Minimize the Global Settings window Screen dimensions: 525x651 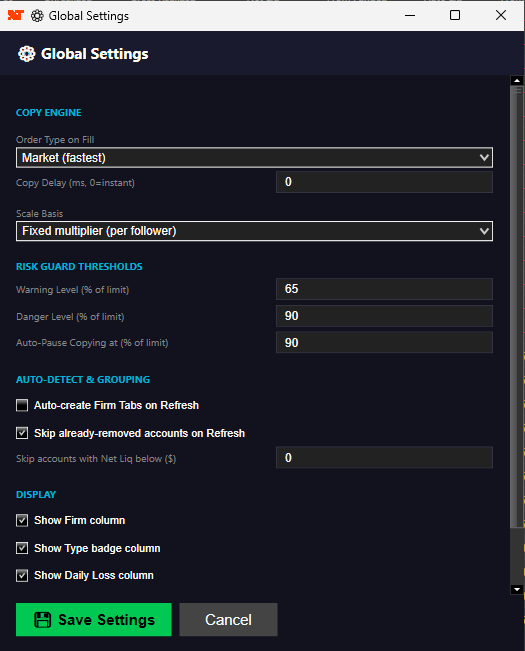pyautogui.click(x=410, y=15)
